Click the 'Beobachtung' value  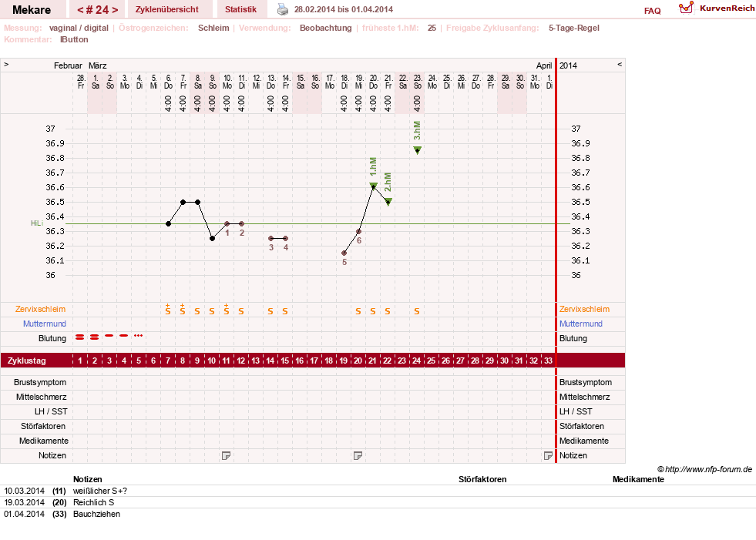click(325, 28)
